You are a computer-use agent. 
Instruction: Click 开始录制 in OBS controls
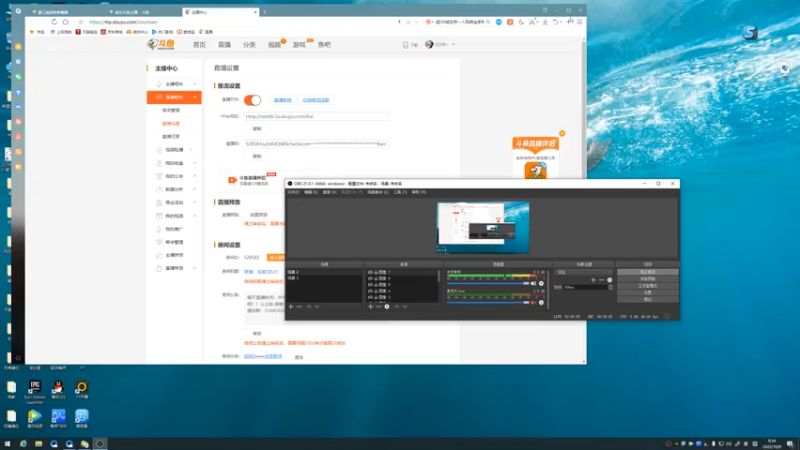coord(647,279)
